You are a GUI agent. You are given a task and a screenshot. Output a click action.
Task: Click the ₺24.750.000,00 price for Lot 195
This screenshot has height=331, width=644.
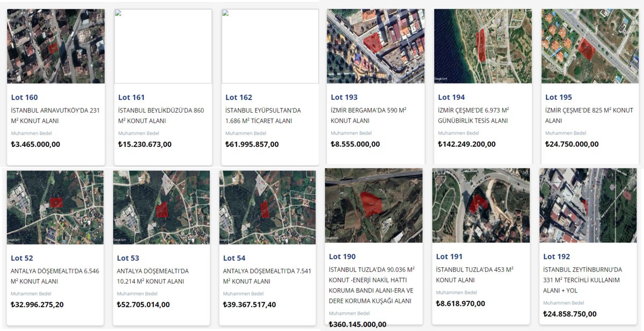pos(572,144)
